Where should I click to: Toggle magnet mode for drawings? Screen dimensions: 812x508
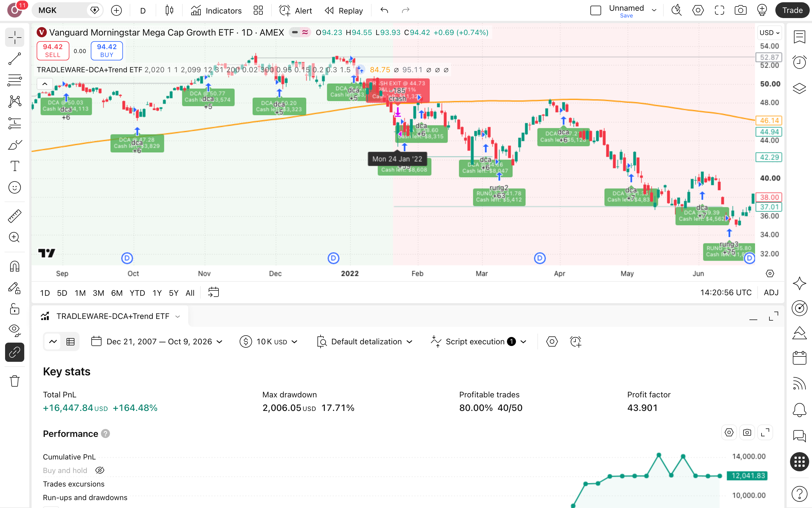[15, 266]
